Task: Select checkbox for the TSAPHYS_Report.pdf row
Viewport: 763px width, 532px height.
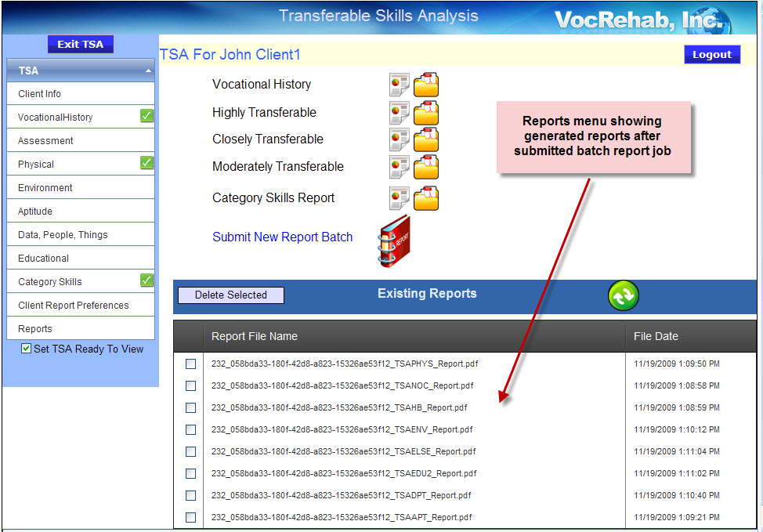Action: (x=191, y=364)
